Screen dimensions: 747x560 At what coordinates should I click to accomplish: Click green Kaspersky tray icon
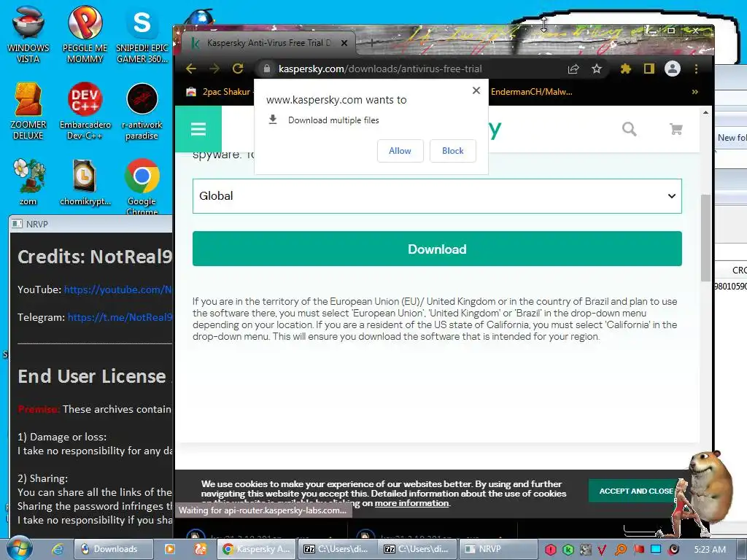pyautogui.click(x=568, y=550)
